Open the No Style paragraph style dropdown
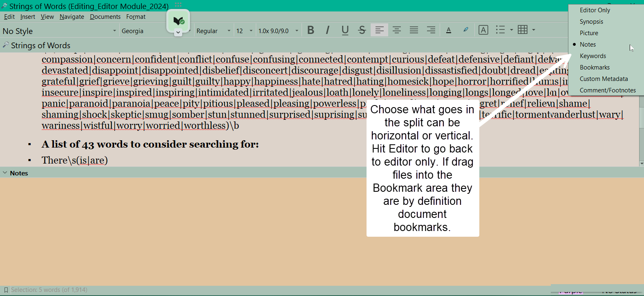The width and height of the screenshot is (644, 296). coord(59,31)
